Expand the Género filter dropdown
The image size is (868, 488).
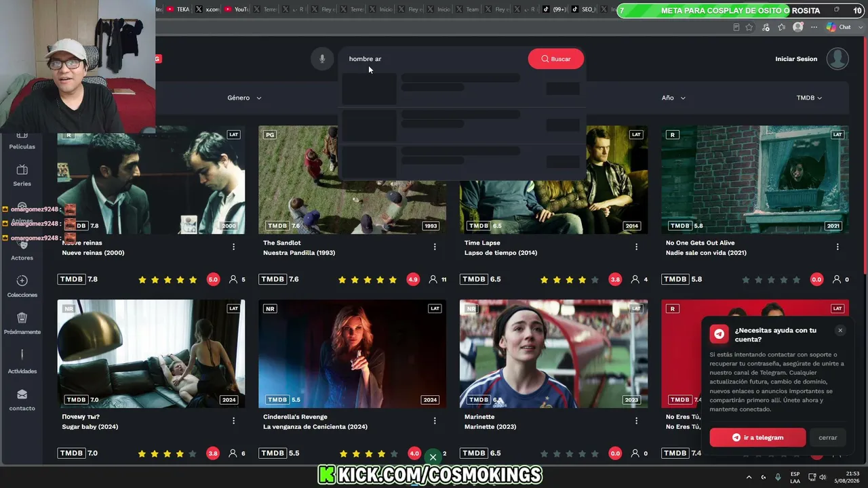(x=244, y=98)
